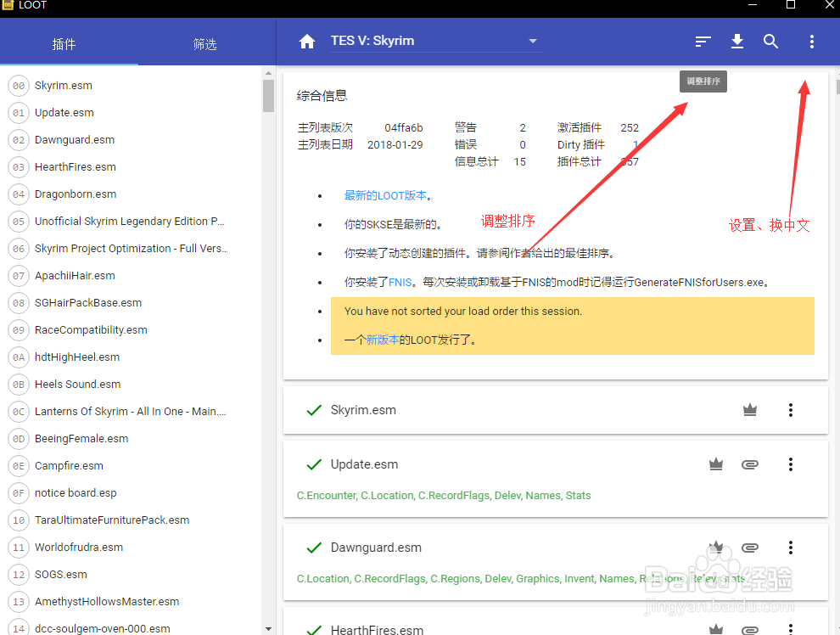Open the FNIS link
This screenshot has width=840, height=635.
pyautogui.click(x=400, y=283)
